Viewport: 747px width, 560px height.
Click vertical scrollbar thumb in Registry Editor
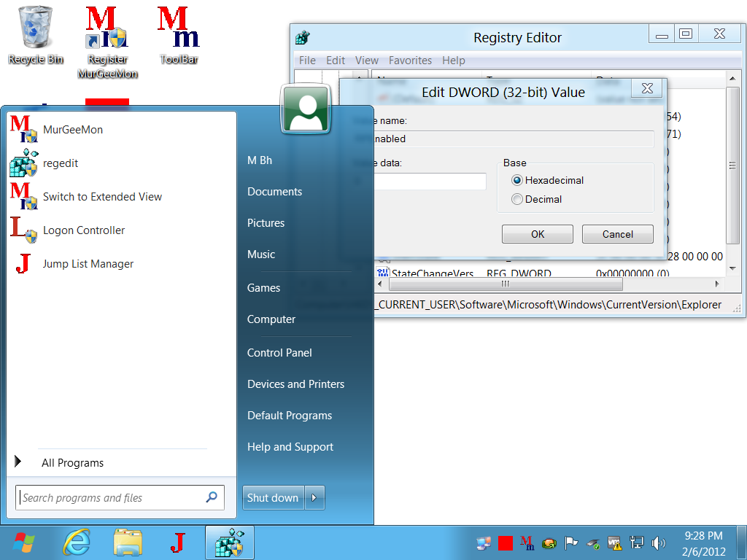click(x=732, y=166)
